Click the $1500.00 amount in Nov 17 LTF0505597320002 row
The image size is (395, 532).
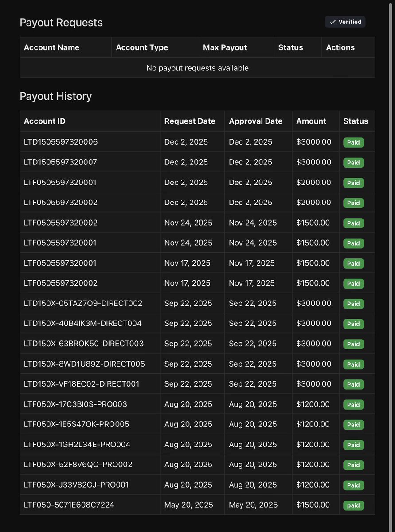pyautogui.click(x=313, y=283)
